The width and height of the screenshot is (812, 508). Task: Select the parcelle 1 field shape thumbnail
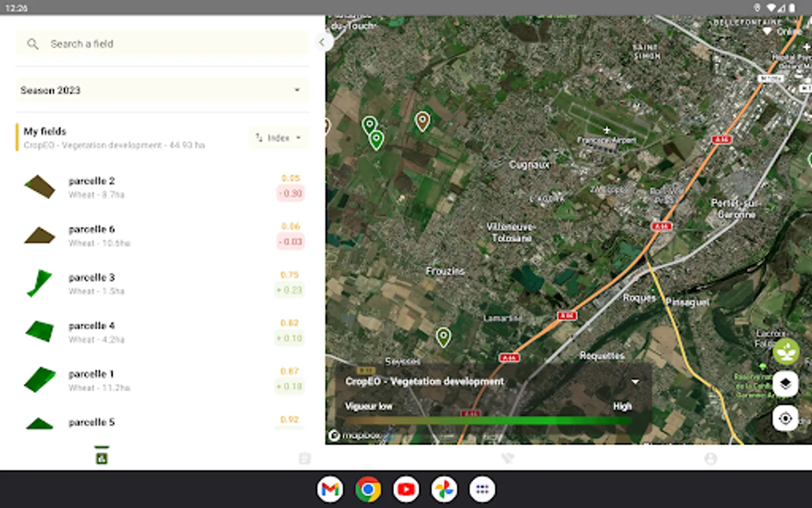pos(40,380)
